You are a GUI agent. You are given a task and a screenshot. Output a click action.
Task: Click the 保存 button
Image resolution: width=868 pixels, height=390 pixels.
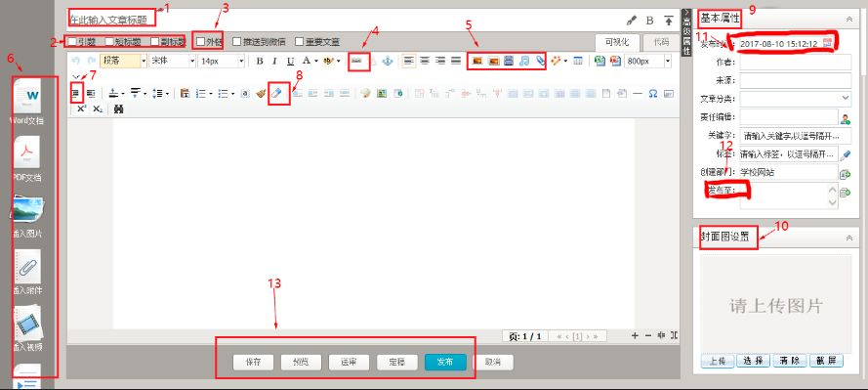(254, 363)
